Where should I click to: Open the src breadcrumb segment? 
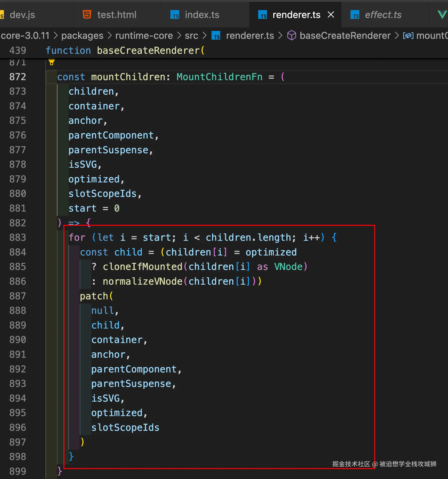[x=192, y=36]
